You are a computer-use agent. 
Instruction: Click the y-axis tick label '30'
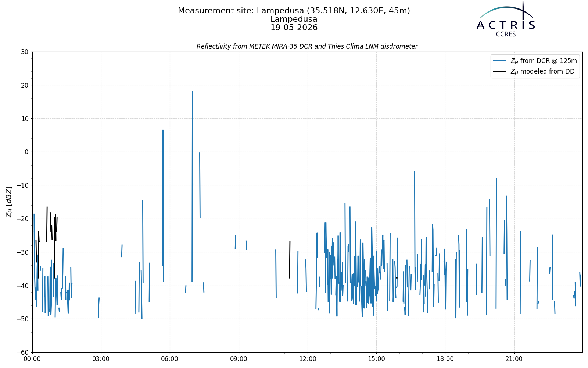25,52
